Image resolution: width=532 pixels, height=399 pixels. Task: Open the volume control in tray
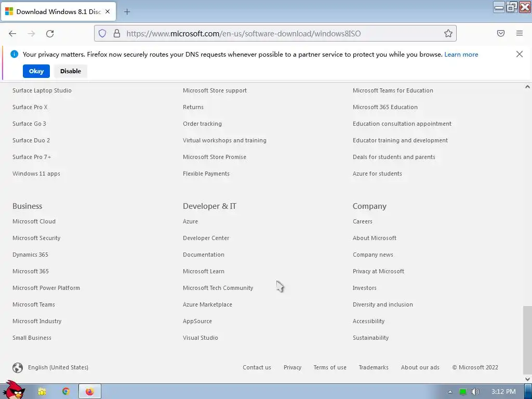pyautogui.click(x=475, y=392)
